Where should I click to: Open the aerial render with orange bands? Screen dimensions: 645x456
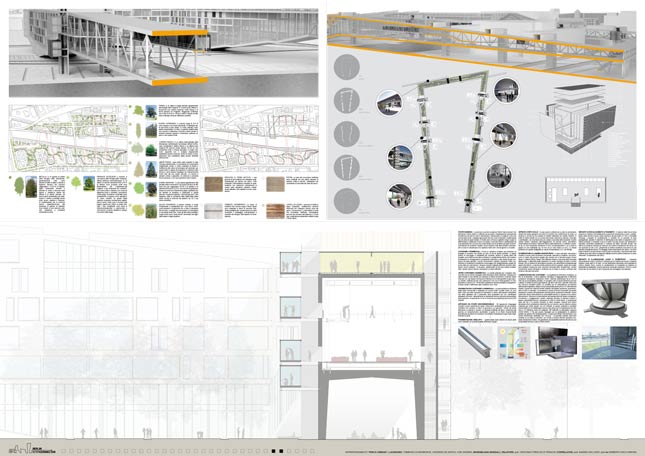click(481, 45)
